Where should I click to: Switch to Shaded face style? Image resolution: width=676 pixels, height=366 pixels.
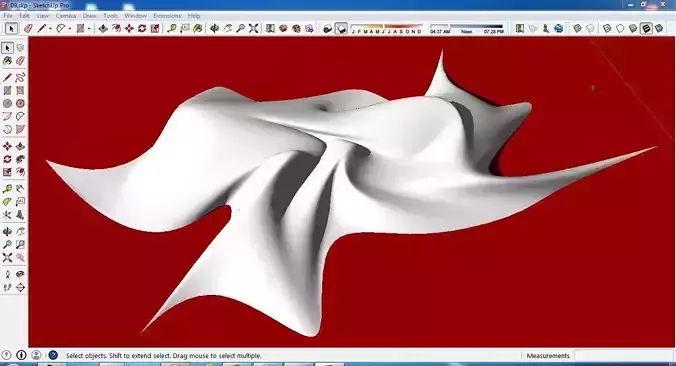click(633, 28)
